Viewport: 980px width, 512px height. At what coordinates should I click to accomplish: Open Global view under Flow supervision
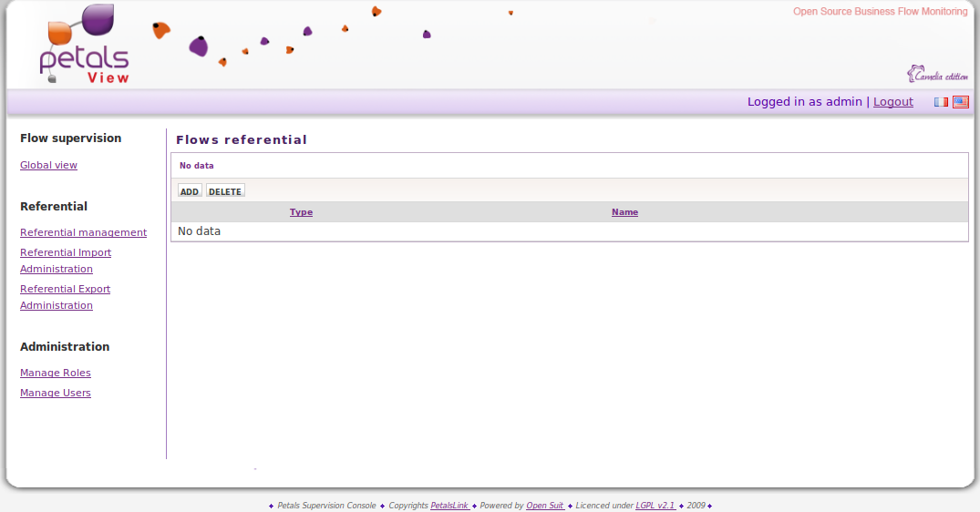(x=48, y=165)
